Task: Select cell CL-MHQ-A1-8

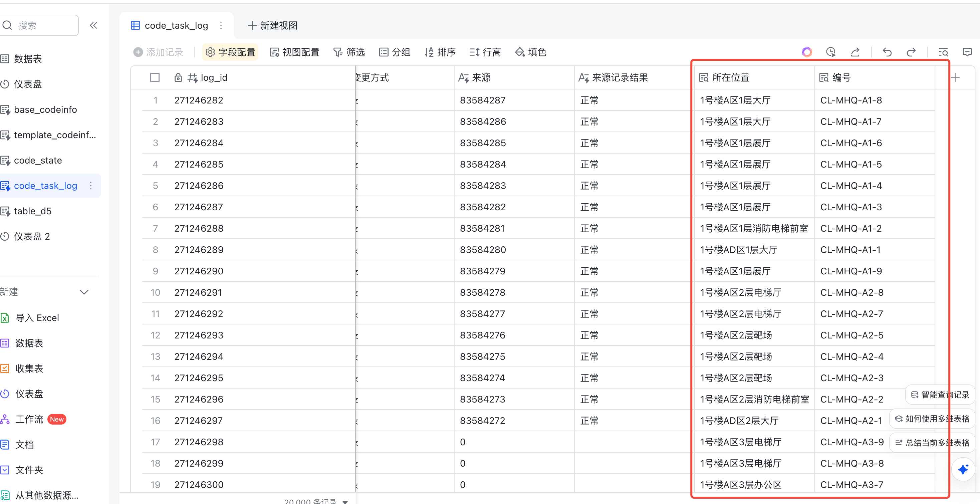Action: [875, 100]
